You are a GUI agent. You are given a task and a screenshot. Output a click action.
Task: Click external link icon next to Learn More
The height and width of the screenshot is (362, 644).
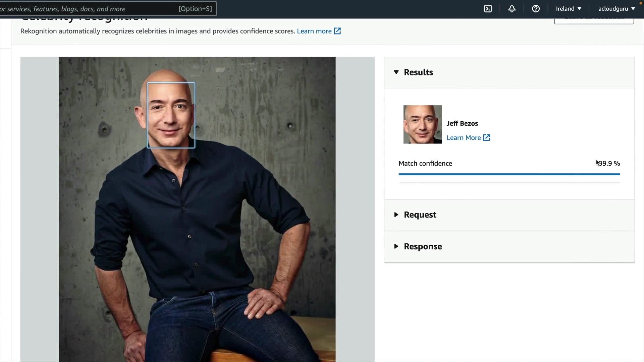coord(486,138)
